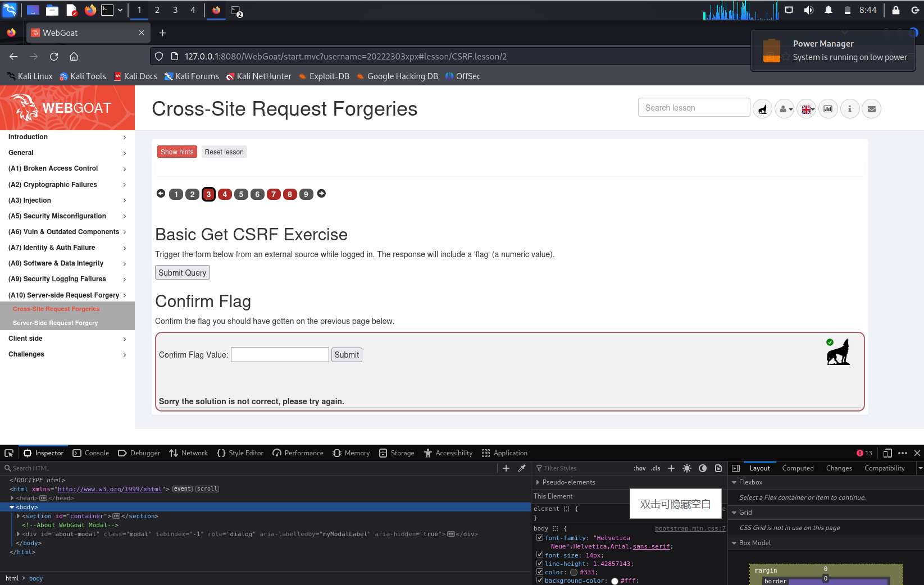
Task: Open the Debugger tab
Action: point(139,453)
